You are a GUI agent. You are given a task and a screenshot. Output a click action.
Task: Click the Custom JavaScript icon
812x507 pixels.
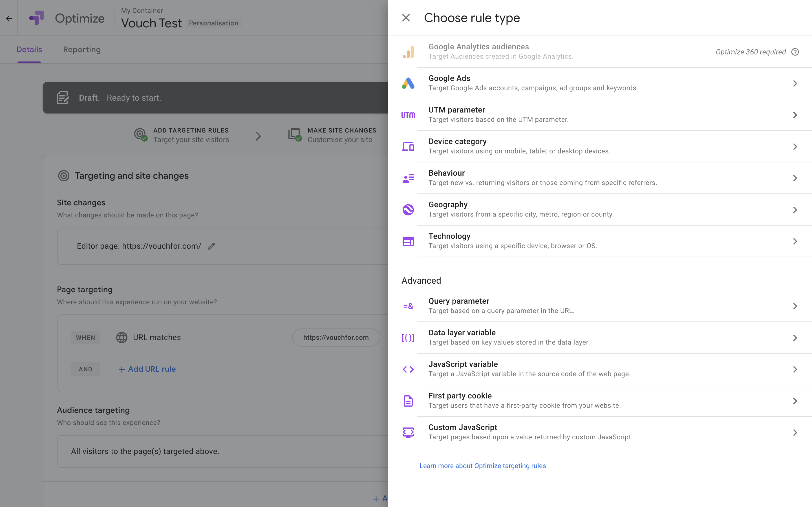[x=408, y=433]
